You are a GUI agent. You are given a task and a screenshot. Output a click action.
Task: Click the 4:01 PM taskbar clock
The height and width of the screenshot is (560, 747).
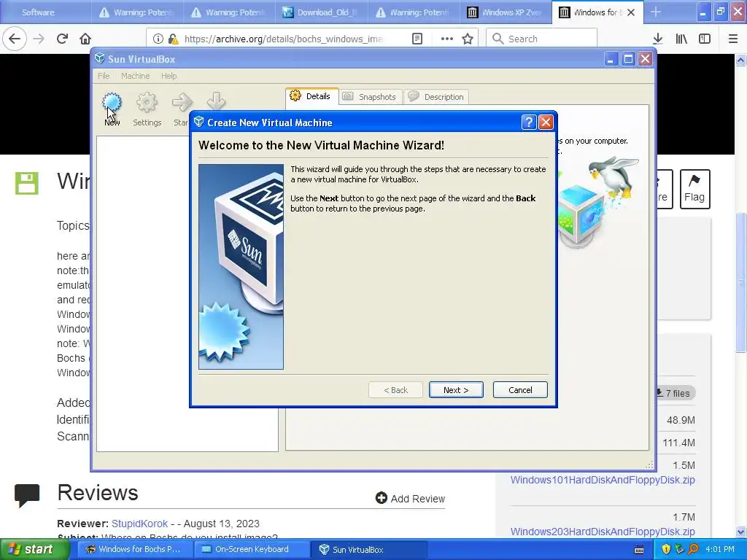720,549
